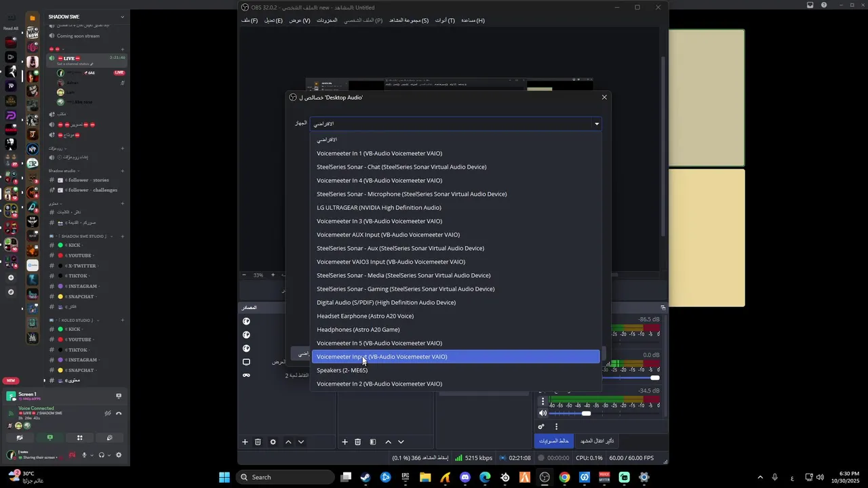Disconnect from Discord voice channel

click(x=119, y=413)
